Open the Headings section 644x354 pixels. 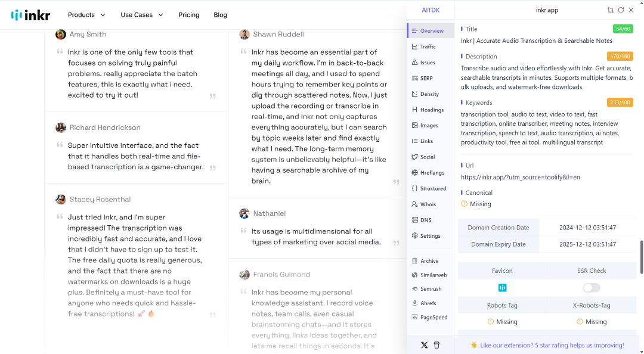click(431, 110)
